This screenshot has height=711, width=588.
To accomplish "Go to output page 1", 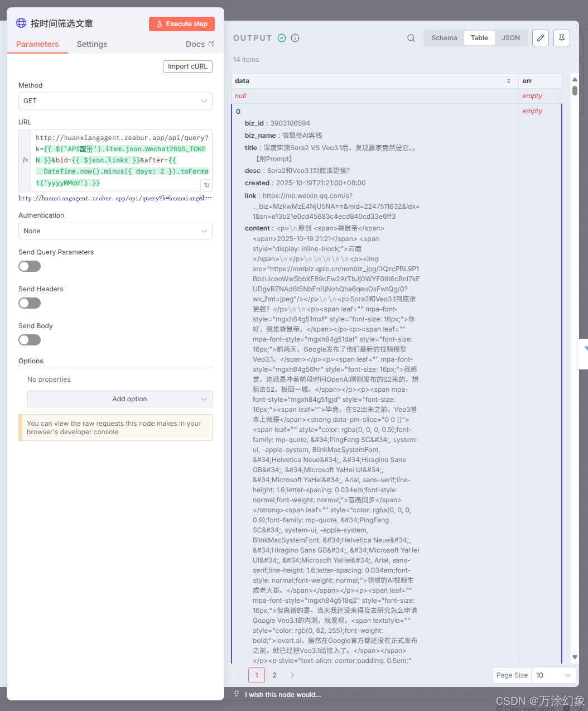I will click(257, 675).
